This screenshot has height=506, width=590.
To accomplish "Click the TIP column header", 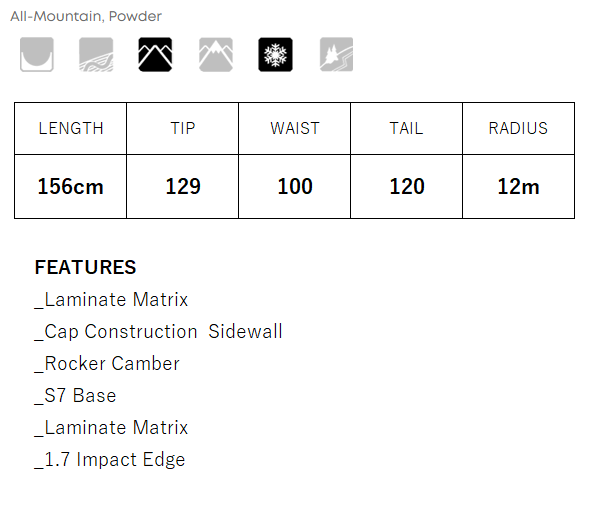I will pos(182,128).
